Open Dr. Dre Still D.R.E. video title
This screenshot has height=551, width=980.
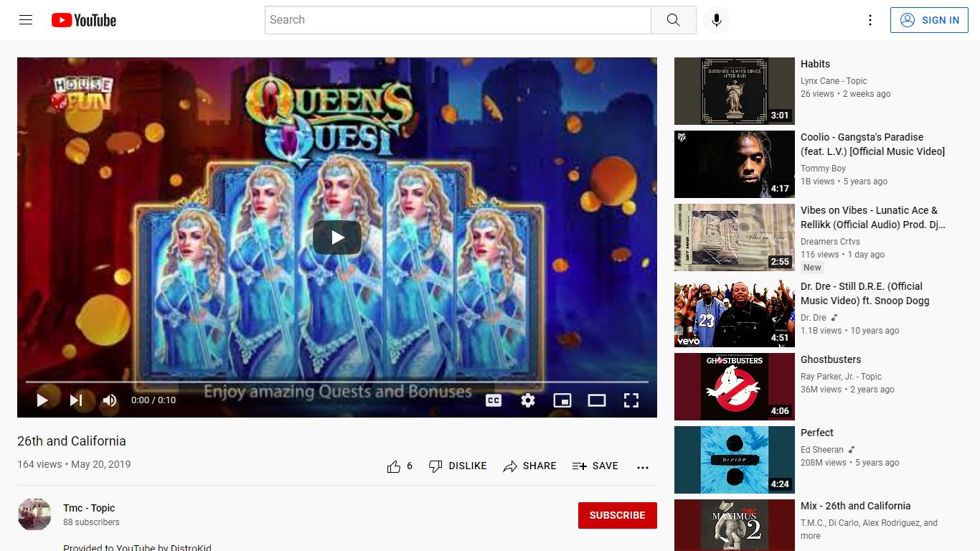pos(865,293)
